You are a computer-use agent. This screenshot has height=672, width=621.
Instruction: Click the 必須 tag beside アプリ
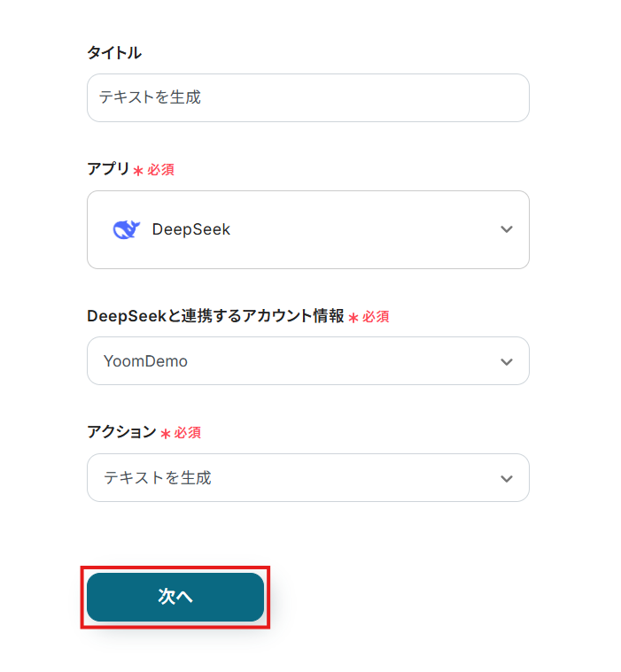pyautogui.click(x=160, y=170)
